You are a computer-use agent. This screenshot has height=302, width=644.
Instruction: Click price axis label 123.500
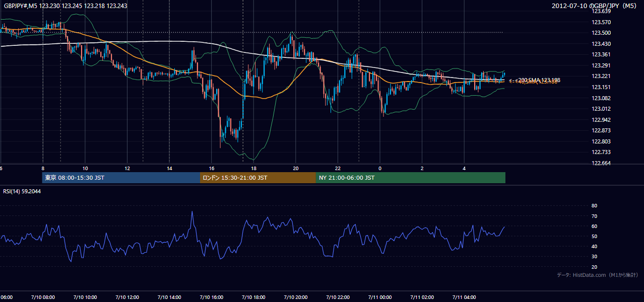click(x=601, y=33)
